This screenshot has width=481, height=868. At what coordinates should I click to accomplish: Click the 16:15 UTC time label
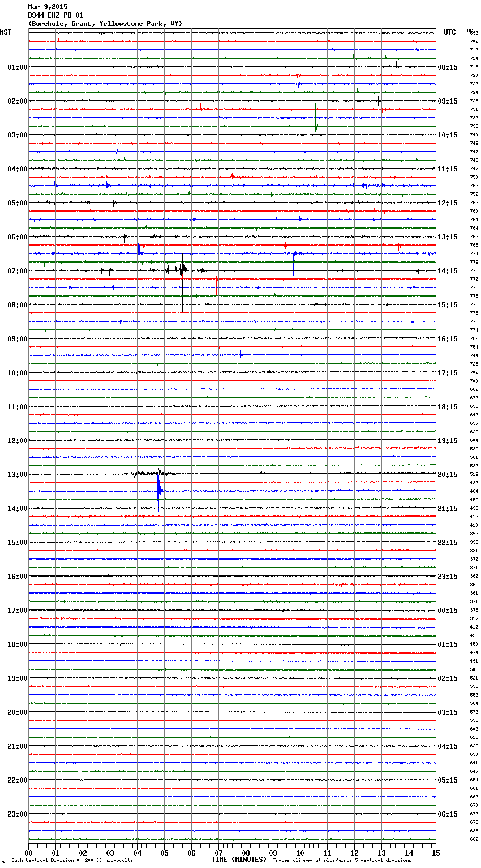448,339
